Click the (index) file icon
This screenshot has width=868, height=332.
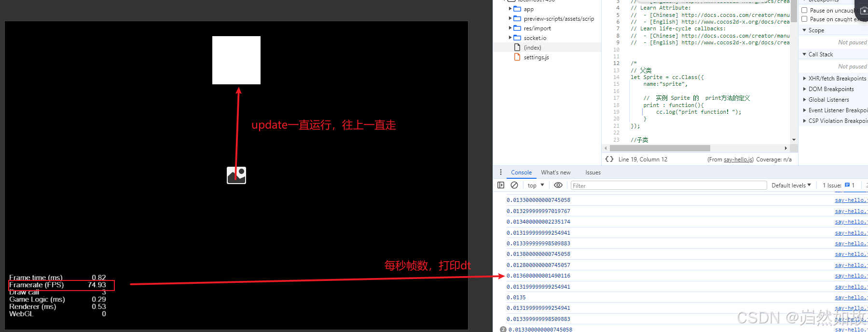[x=517, y=47]
